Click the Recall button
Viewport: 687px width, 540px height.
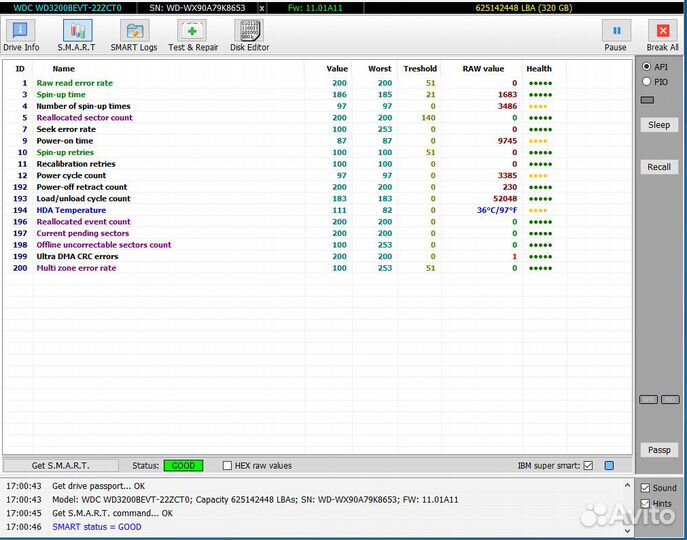(659, 167)
